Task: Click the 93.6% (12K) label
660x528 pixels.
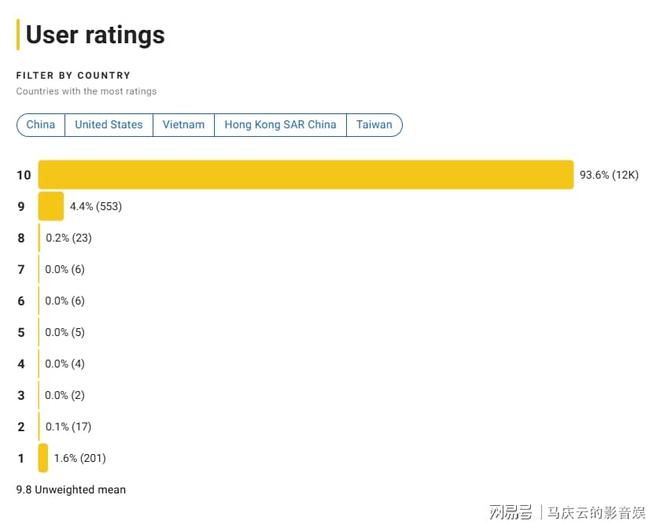Action: [609, 175]
